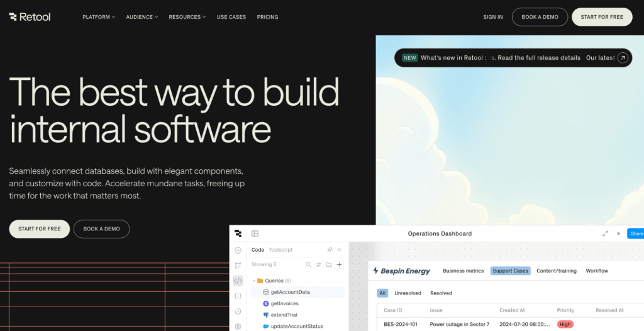Open the Support Cases tab
Image resolution: width=644 pixels, height=331 pixels.
[510, 271]
